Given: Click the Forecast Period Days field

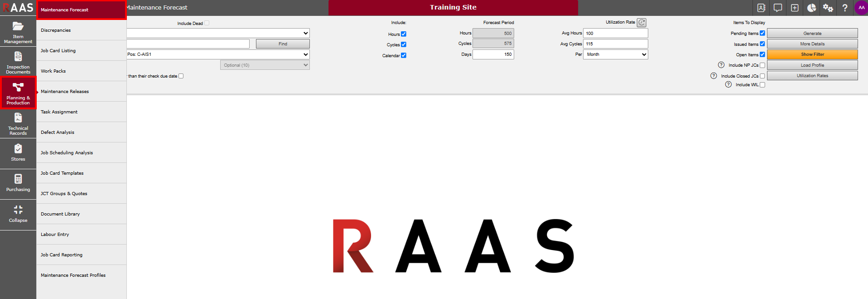Looking at the screenshot, I should [x=493, y=54].
